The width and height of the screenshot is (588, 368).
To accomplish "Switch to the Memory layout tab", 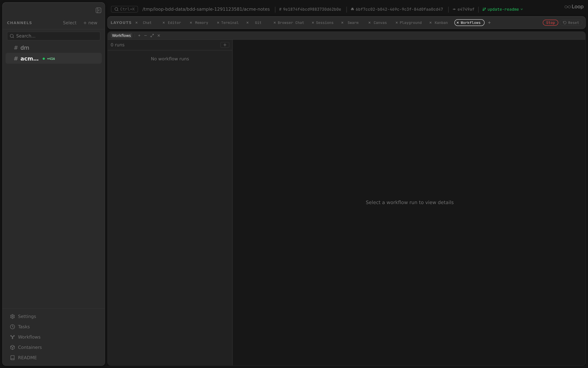I will [201, 23].
